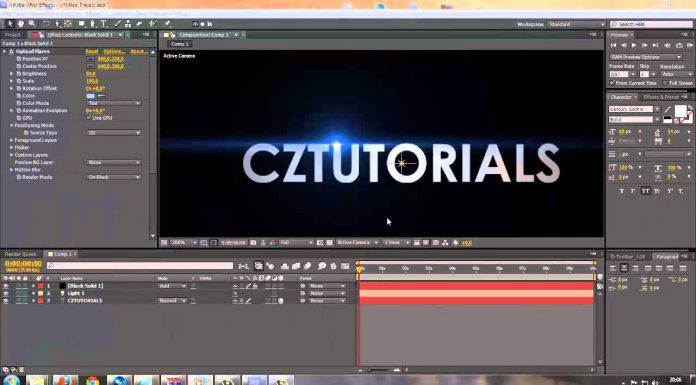Image resolution: width=696 pixels, height=385 pixels.
Task: Select the Rotation tool
Action: click(x=46, y=24)
